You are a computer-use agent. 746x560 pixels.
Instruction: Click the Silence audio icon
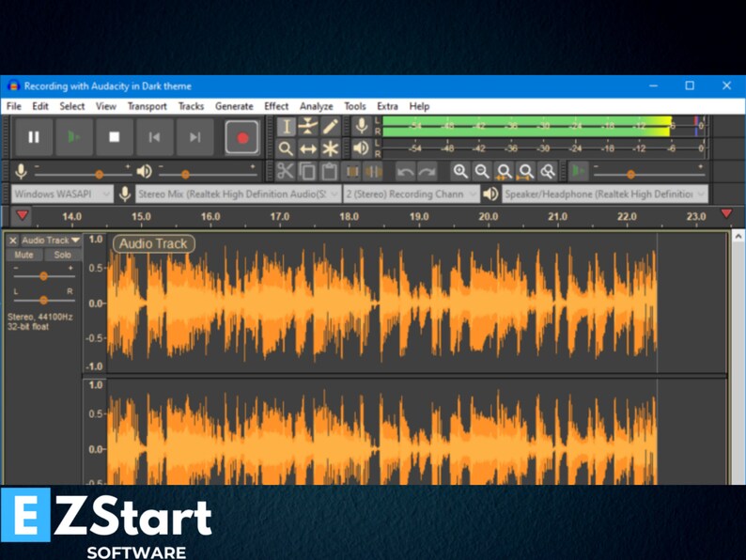click(373, 171)
